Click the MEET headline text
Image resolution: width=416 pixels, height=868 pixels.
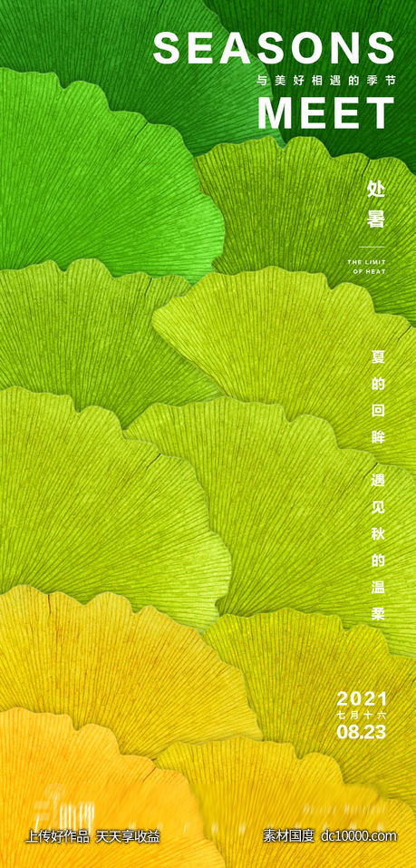pyautogui.click(x=326, y=113)
